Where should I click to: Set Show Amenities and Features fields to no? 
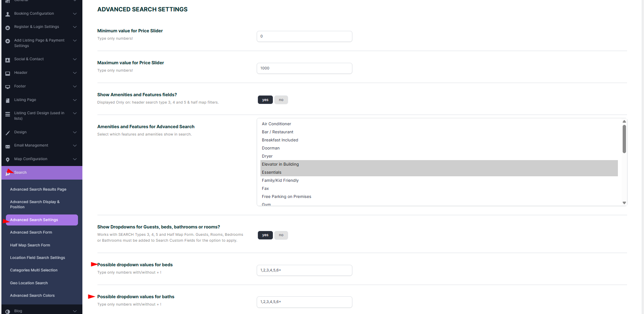281,100
